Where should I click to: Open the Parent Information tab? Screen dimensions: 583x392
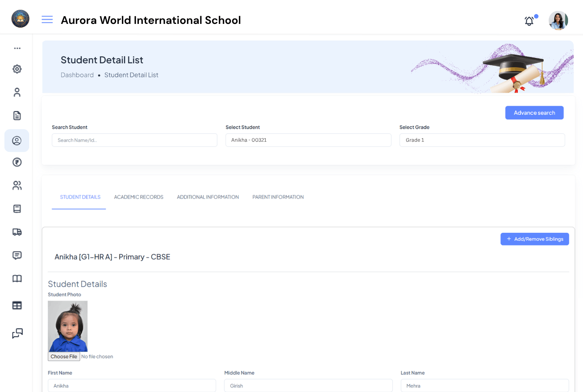pyautogui.click(x=278, y=197)
